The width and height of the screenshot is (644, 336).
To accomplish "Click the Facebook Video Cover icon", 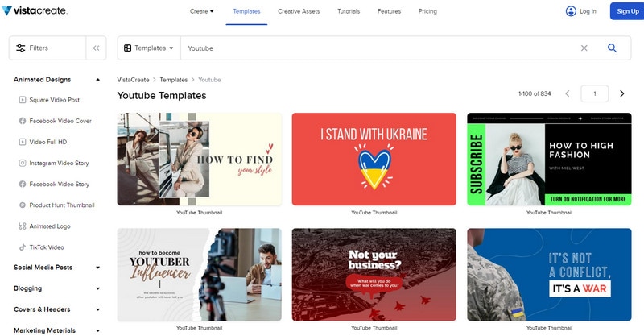I will point(23,121).
